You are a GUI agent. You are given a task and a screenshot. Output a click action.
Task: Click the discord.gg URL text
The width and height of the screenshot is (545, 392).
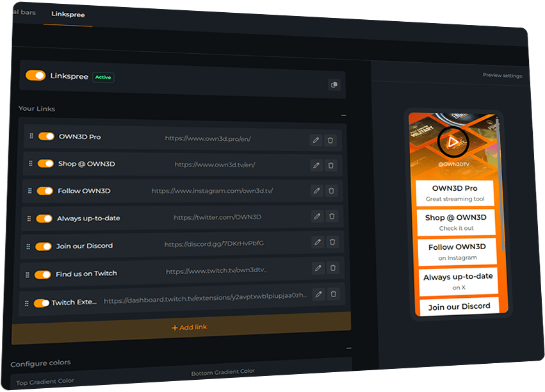214,243
